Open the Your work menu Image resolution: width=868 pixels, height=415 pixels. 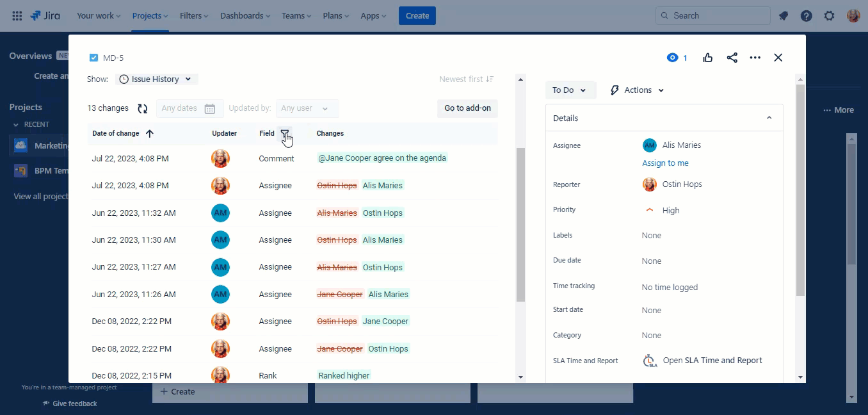pyautogui.click(x=99, y=16)
